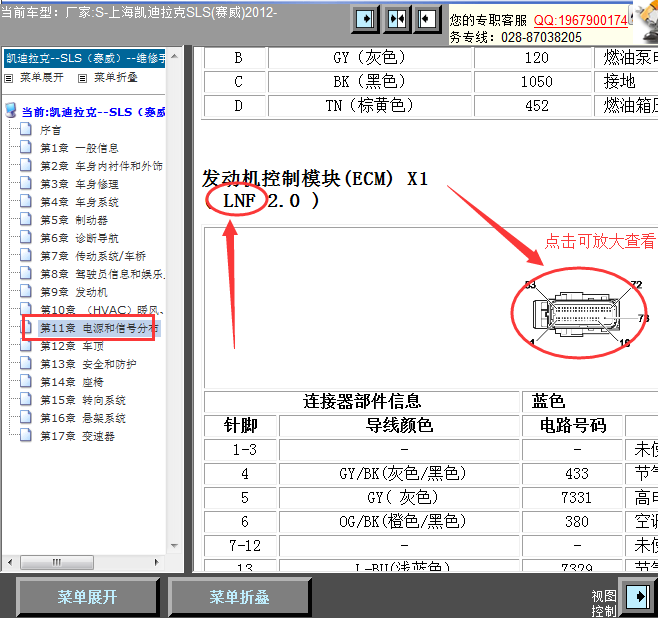
Task: Click circuit number 433 cell
Action: [572, 474]
